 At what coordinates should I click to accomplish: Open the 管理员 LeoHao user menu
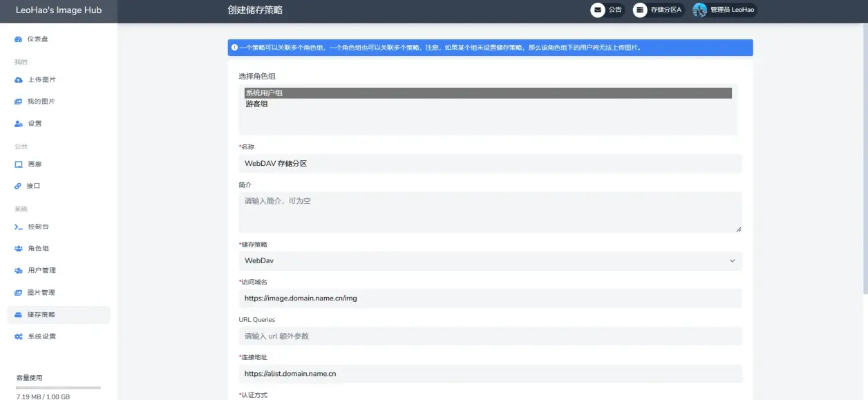724,10
